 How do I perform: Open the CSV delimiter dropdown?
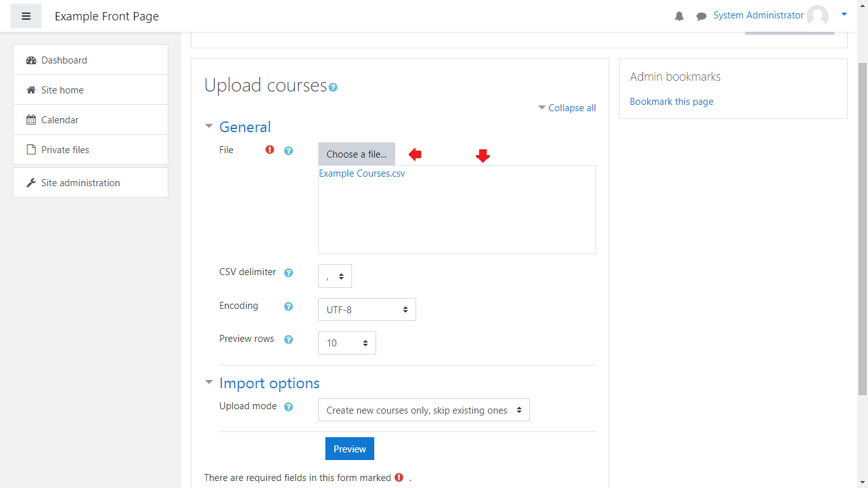[335, 276]
